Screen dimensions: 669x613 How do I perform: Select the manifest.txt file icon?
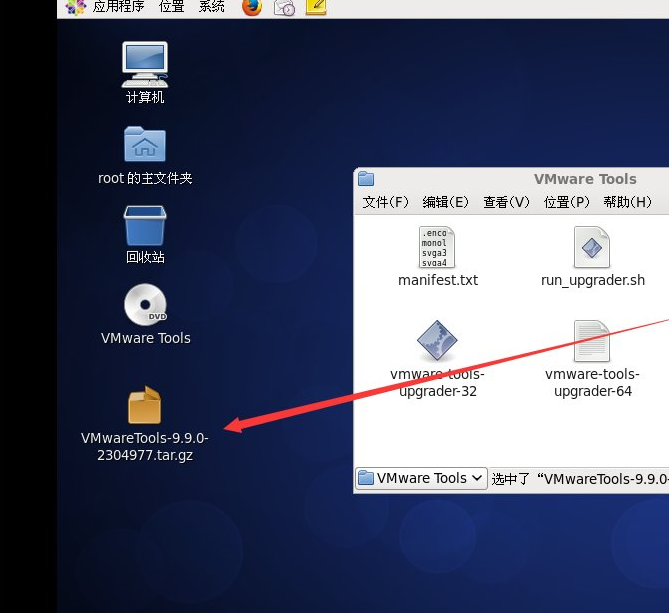(x=437, y=247)
